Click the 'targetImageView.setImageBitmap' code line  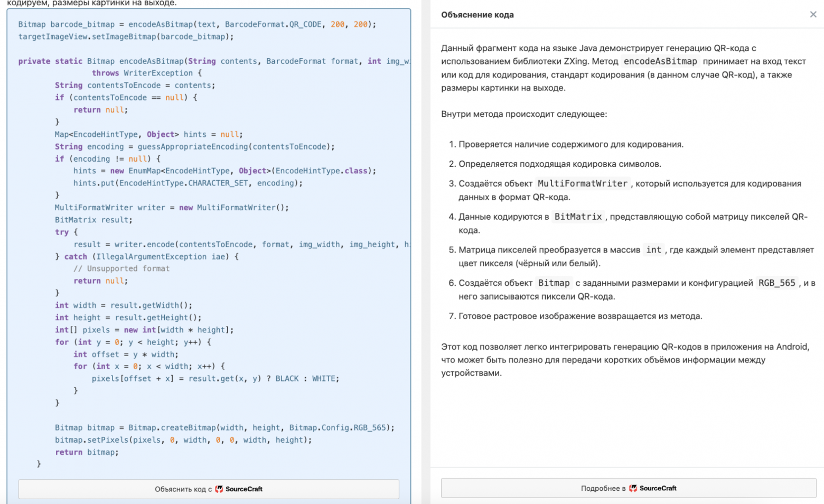click(x=126, y=36)
